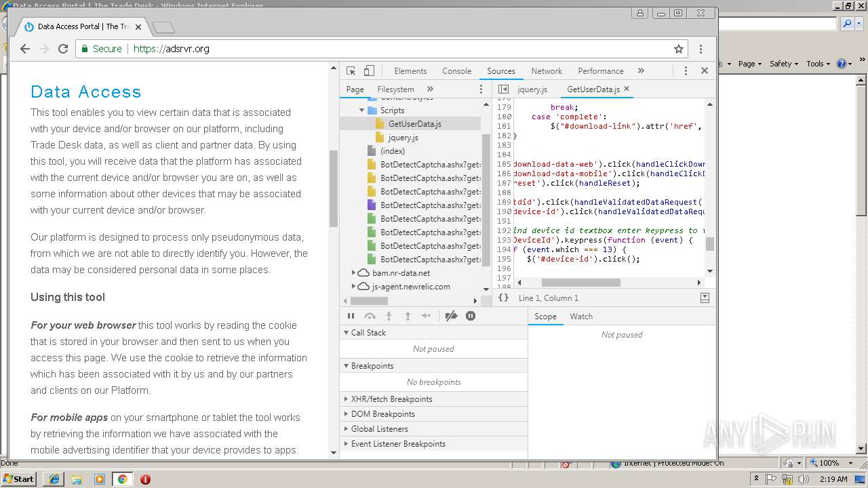Switch to the Elements tab
Image resolution: width=868 pixels, height=488 pixels.
tap(410, 71)
